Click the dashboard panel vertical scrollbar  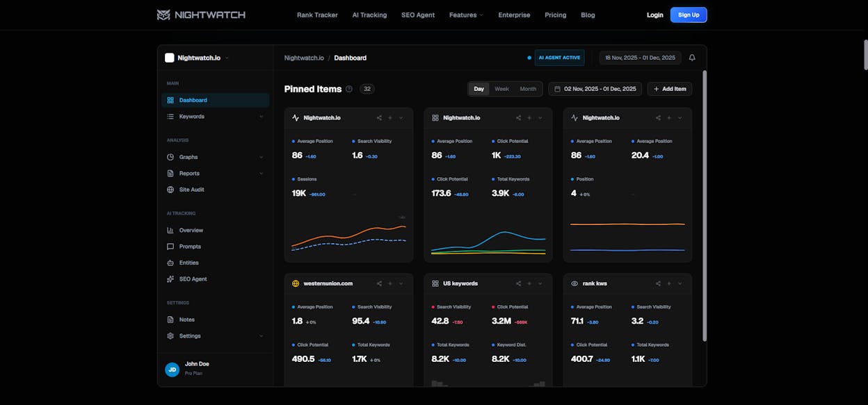(x=705, y=205)
